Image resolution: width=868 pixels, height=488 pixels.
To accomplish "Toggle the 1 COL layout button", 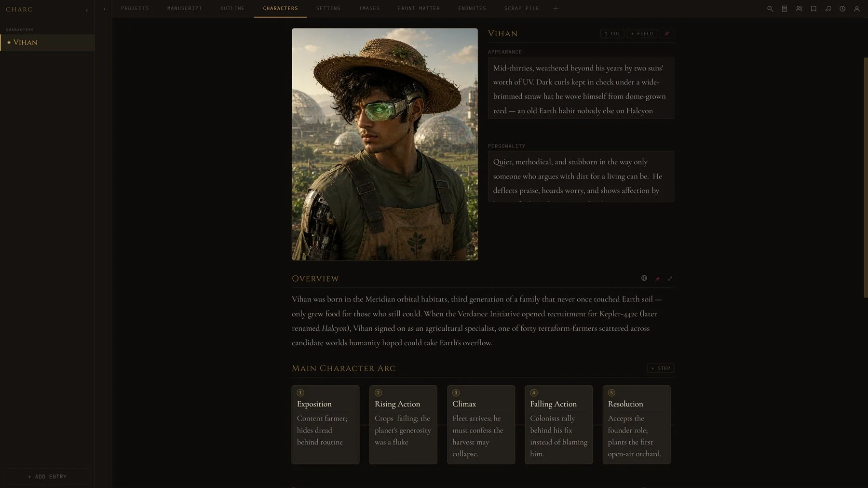I will [x=612, y=34].
